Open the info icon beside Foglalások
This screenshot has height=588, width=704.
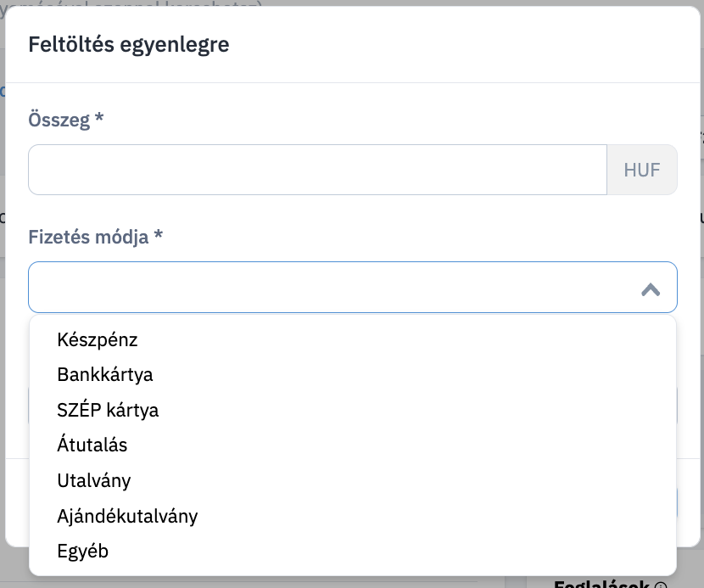tap(661, 585)
